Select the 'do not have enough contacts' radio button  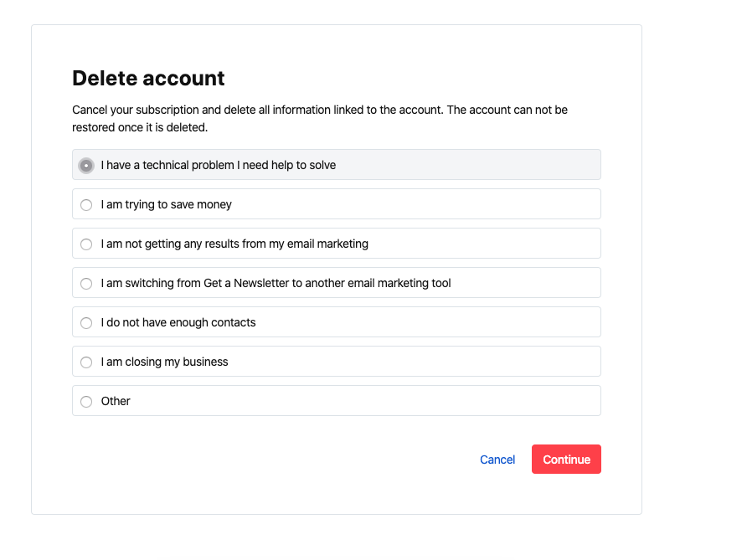[x=85, y=323]
